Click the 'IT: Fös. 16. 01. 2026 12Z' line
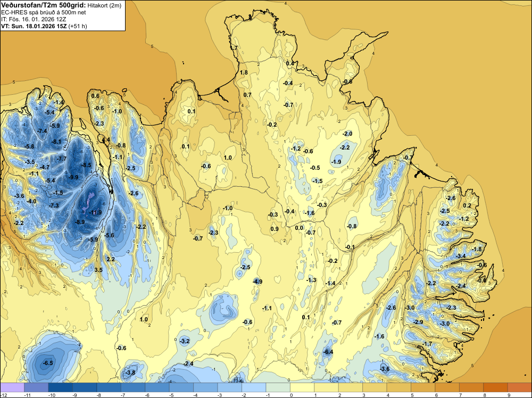532x398 pixels. (x=34, y=19)
